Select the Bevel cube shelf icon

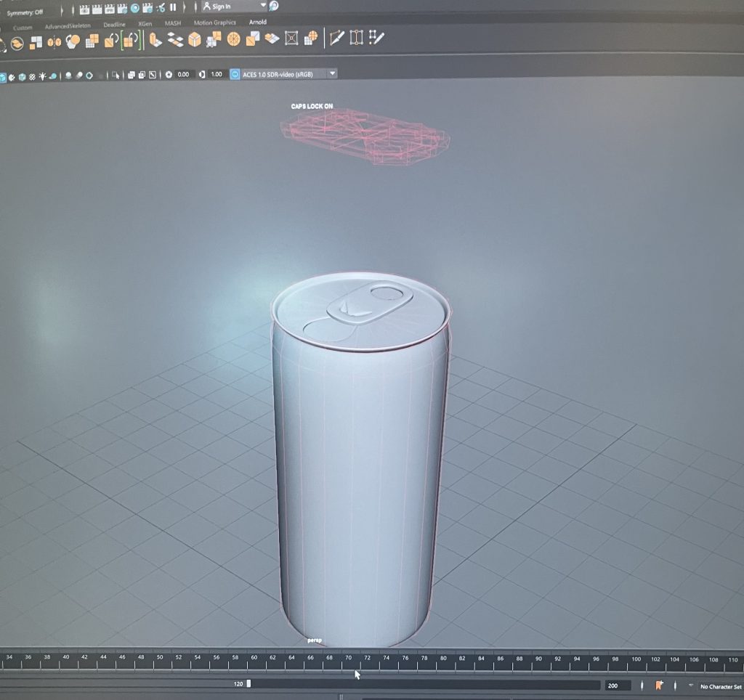pos(195,39)
